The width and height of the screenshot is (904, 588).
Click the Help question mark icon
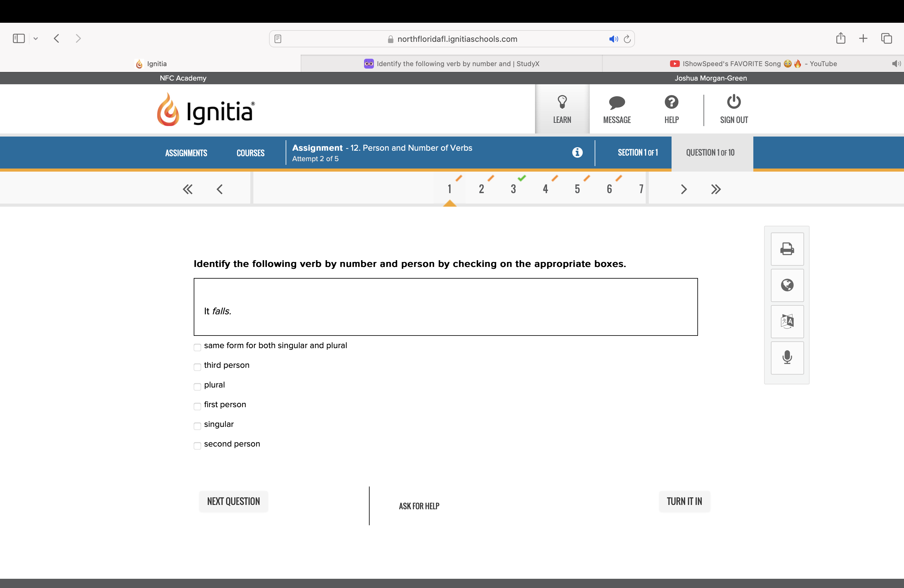671,109
